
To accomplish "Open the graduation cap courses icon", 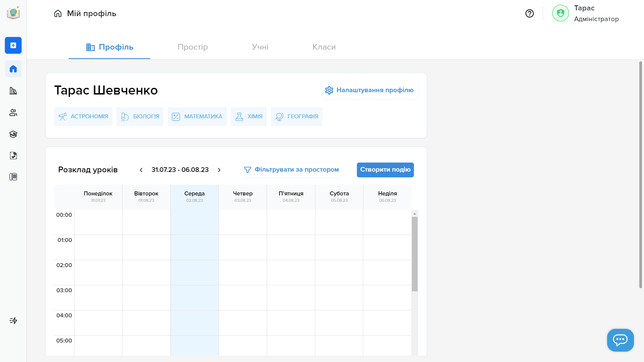I will tap(13, 134).
